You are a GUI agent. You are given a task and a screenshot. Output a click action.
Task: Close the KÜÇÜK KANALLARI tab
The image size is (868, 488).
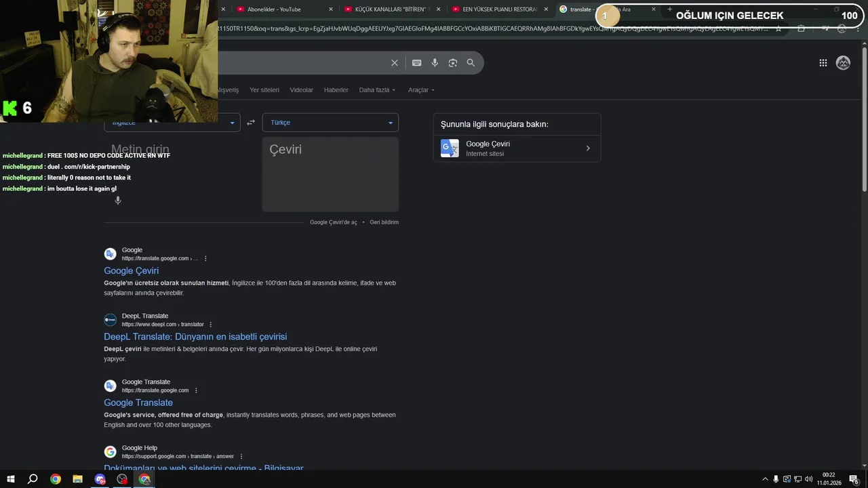click(x=438, y=9)
